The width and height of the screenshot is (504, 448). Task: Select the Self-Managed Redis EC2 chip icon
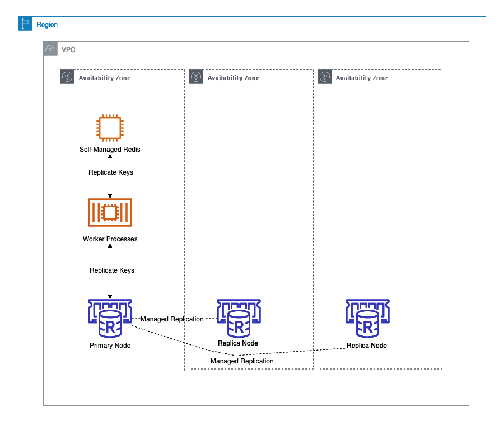(110, 128)
